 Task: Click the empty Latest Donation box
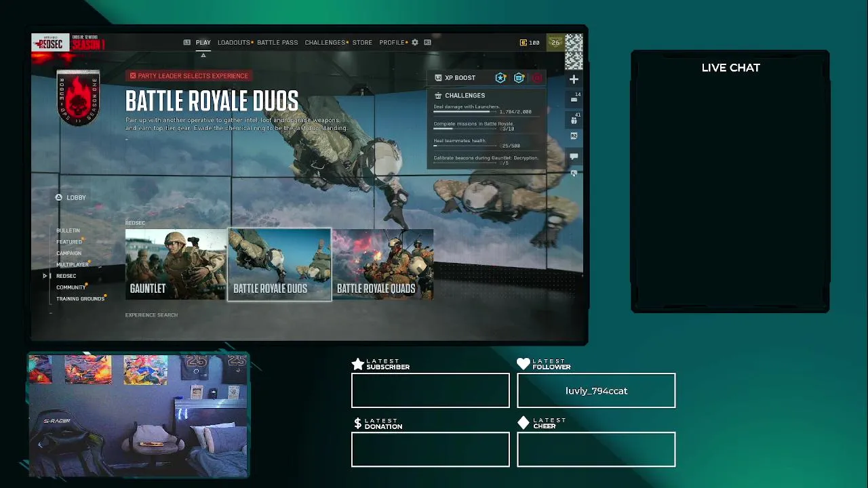point(431,450)
